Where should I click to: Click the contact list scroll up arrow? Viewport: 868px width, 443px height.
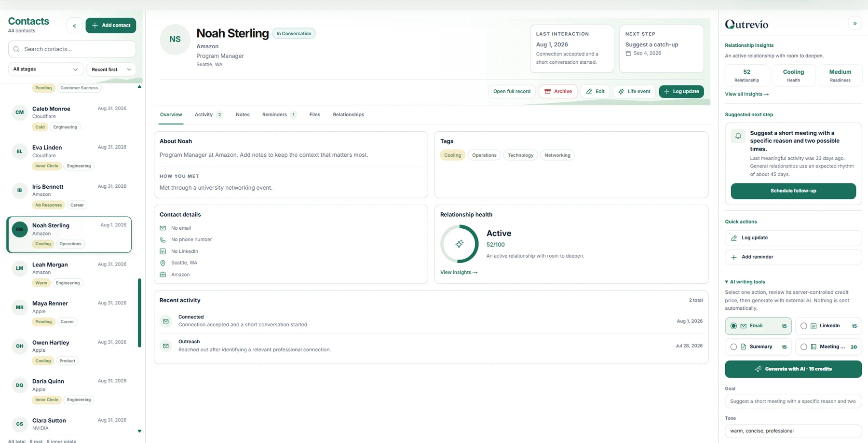tap(139, 87)
